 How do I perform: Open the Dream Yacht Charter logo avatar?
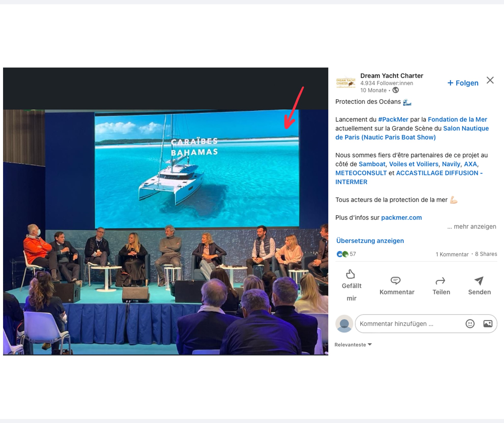point(346,83)
